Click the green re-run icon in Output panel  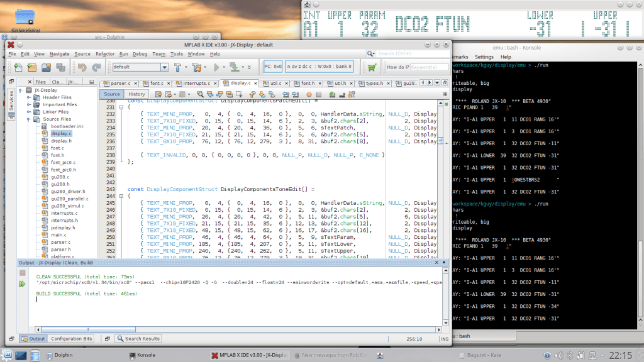(22, 283)
